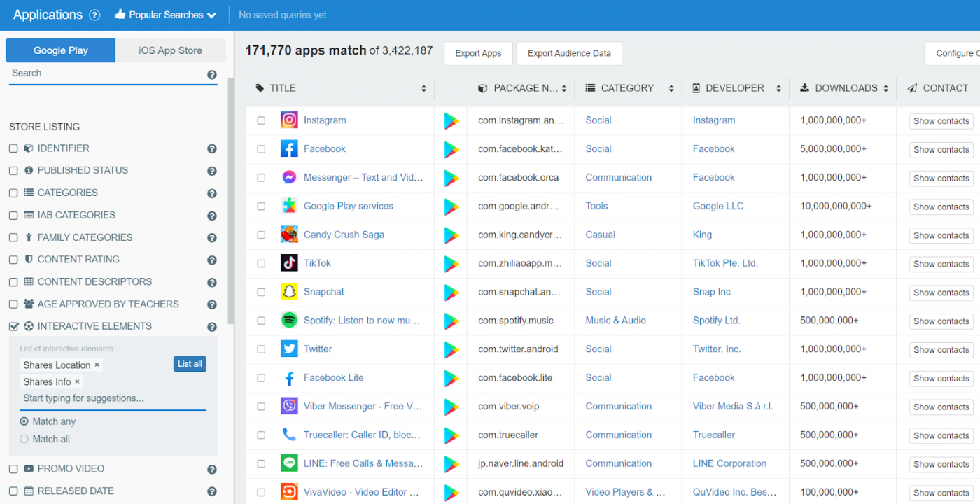
Task: Click help icon for INTERACTIVE ELEMENTS filter
Action: click(212, 327)
